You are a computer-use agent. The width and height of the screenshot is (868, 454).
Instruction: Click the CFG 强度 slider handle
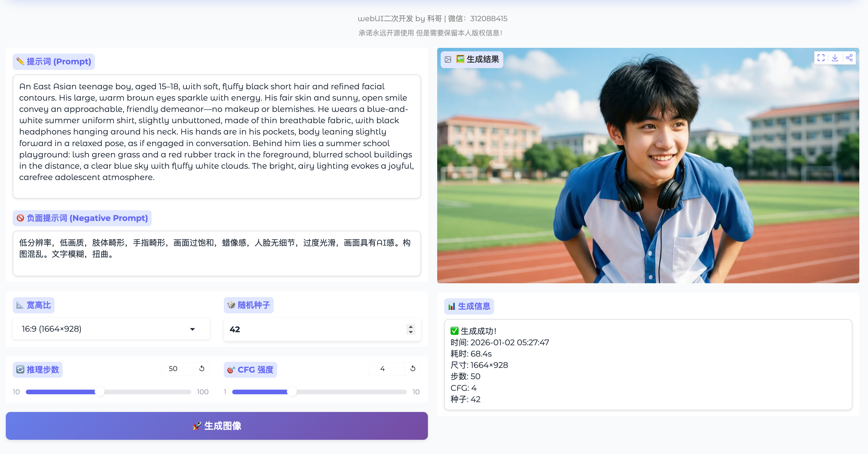click(x=292, y=392)
